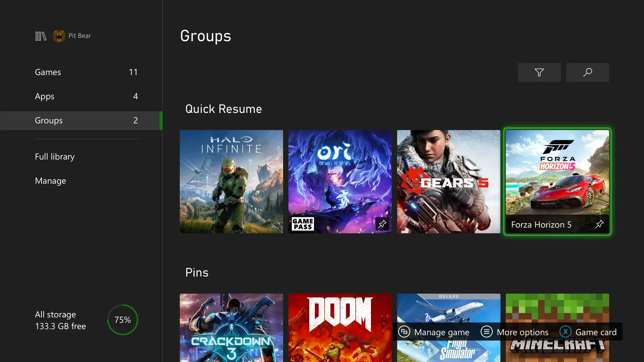The height and width of the screenshot is (362, 644).
Task: Click the search magnifier icon
Action: click(x=587, y=72)
